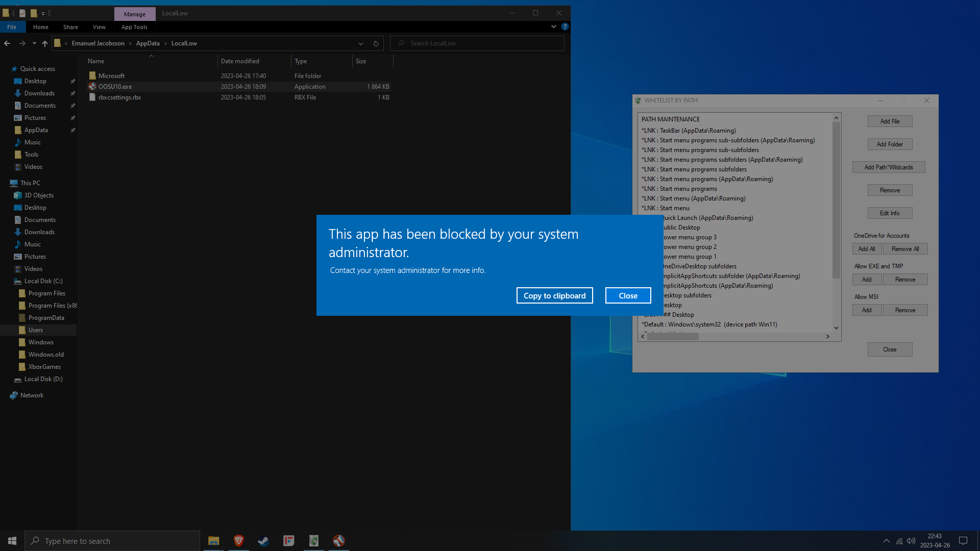980x551 pixels.
Task: Open the address bar history dropdown
Action: [x=361, y=43]
